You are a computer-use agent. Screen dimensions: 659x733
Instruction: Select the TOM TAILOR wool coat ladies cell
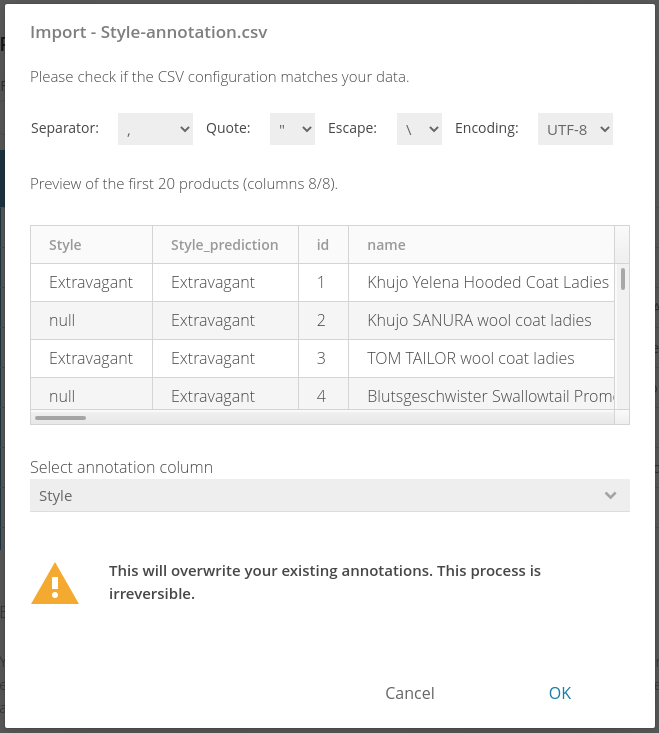pyautogui.click(x=481, y=359)
